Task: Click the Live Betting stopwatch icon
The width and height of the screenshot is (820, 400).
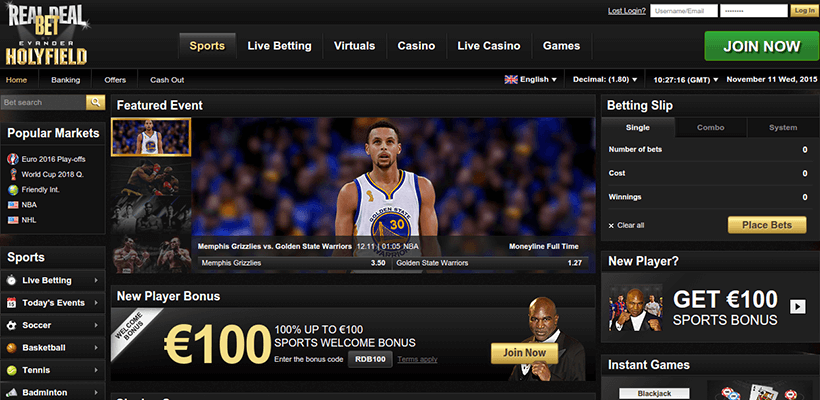Action: (12, 280)
